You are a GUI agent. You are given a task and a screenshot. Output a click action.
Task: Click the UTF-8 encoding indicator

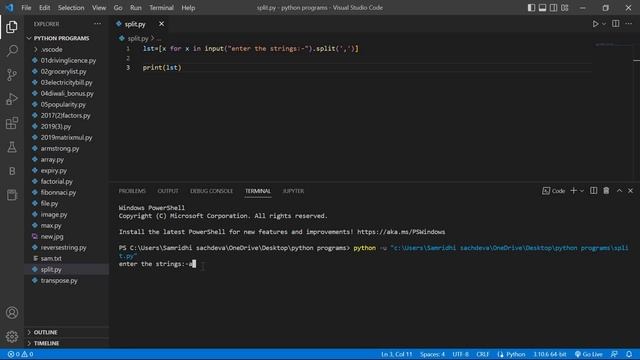coord(460,354)
